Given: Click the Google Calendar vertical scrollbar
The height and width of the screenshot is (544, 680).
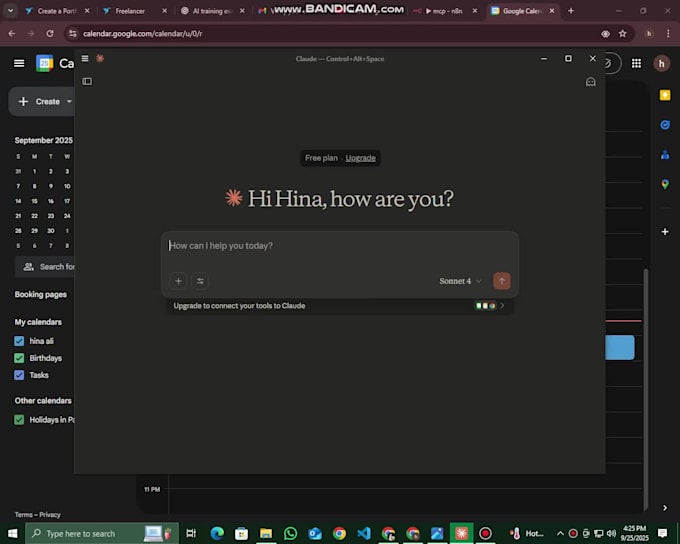Looking at the screenshot, I should point(646,390).
